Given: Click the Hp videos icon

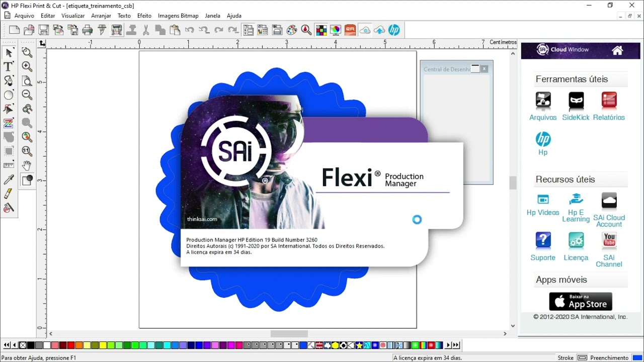Looking at the screenshot, I should coord(543,200).
